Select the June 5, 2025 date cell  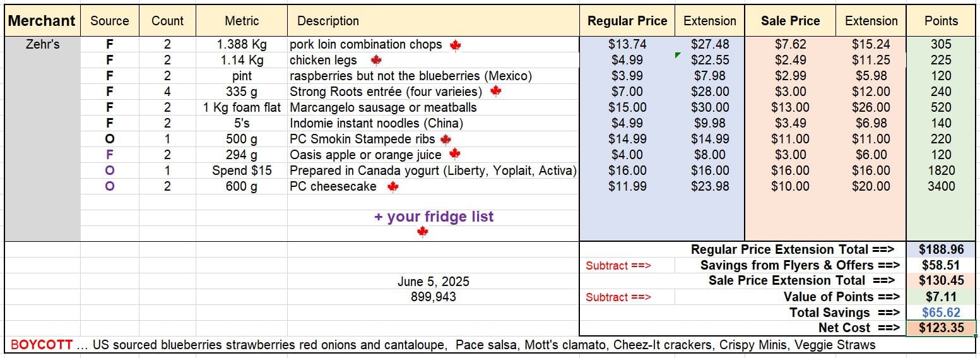(434, 282)
